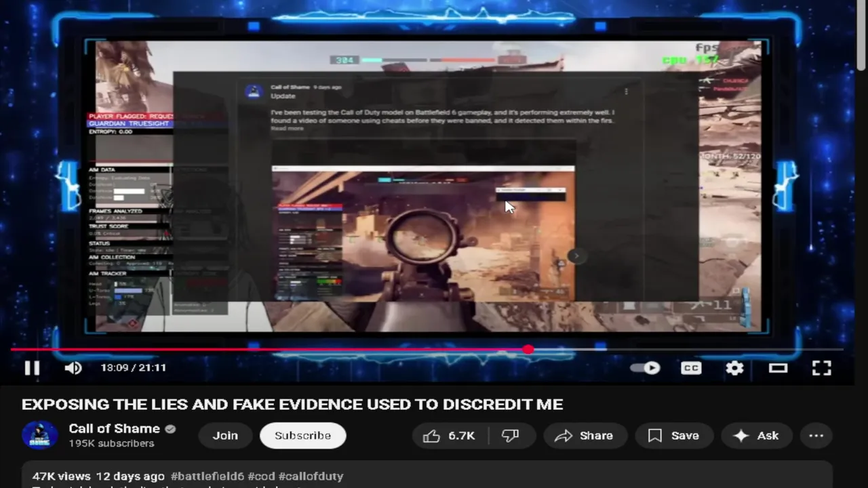Open the #battlefield6 hashtag
This screenshot has width=868, height=488.
208,476
